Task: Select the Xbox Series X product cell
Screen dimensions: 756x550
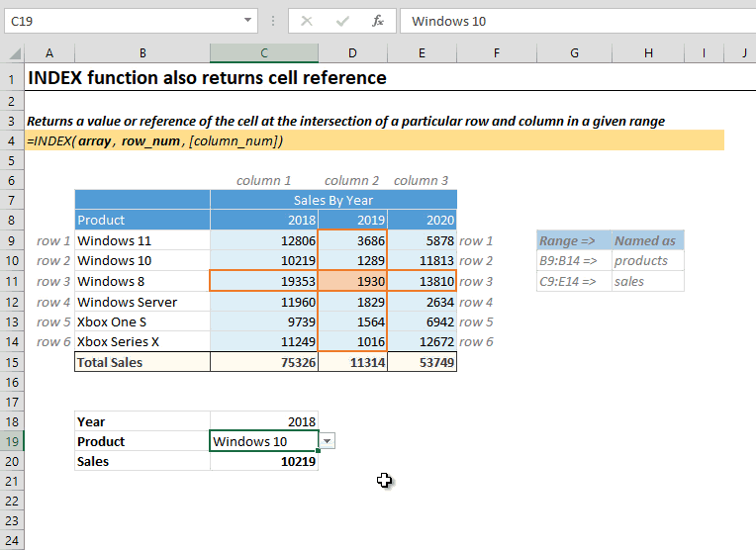Action: point(142,341)
